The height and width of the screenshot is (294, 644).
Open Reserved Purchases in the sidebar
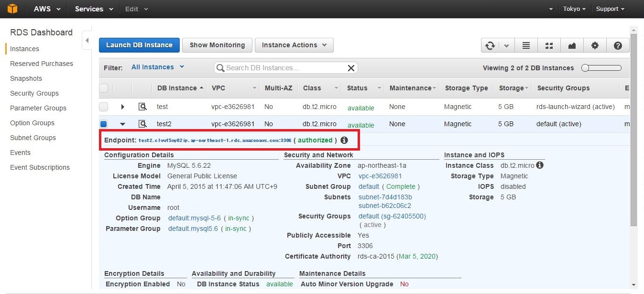point(42,64)
